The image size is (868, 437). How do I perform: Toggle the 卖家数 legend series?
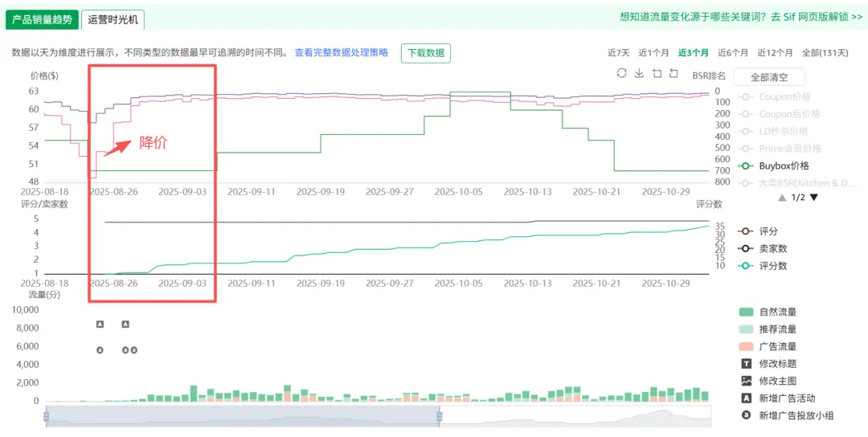point(762,248)
